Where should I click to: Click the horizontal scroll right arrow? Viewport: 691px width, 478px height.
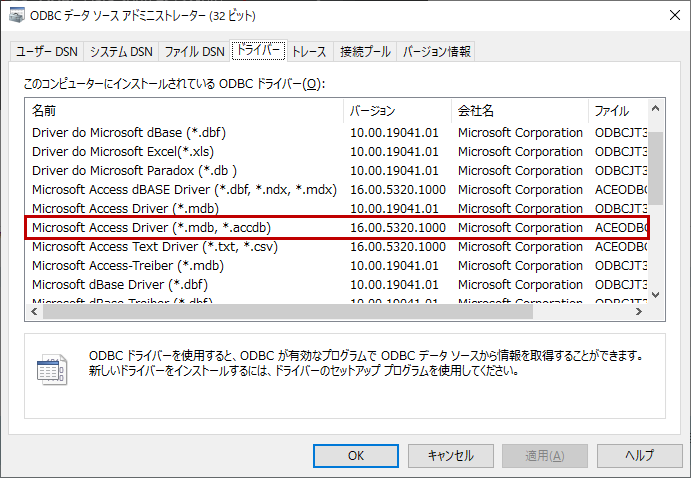pos(639,311)
